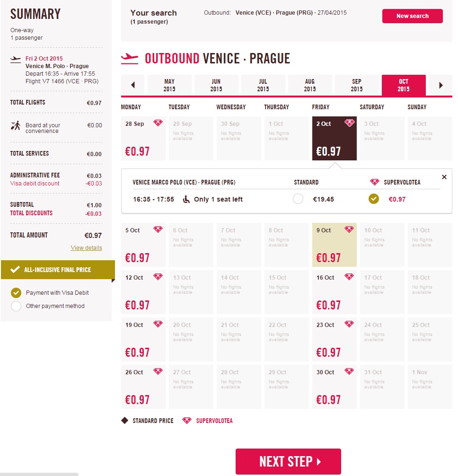This screenshot has width=458, height=476.
Task: Click the Supervolotea diamond icon on 28 Sep
Action: (158, 123)
